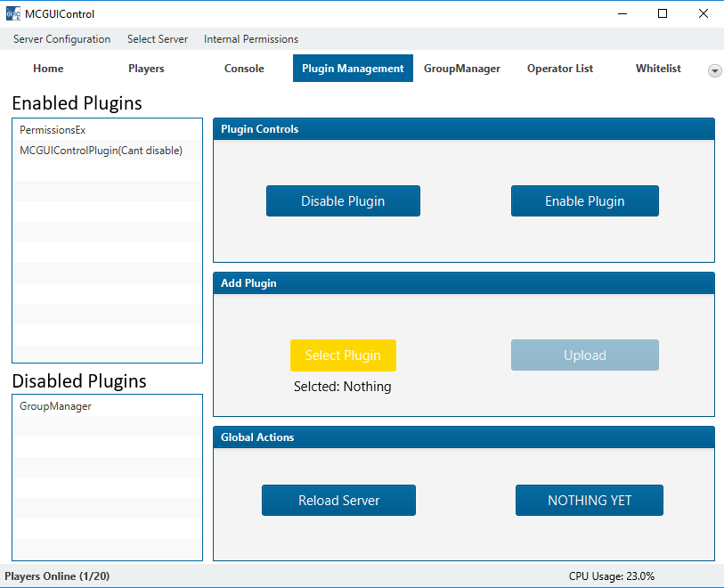Switch to the Players tab
This screenshot has width=724, height=588.
[x=146, y=69]
